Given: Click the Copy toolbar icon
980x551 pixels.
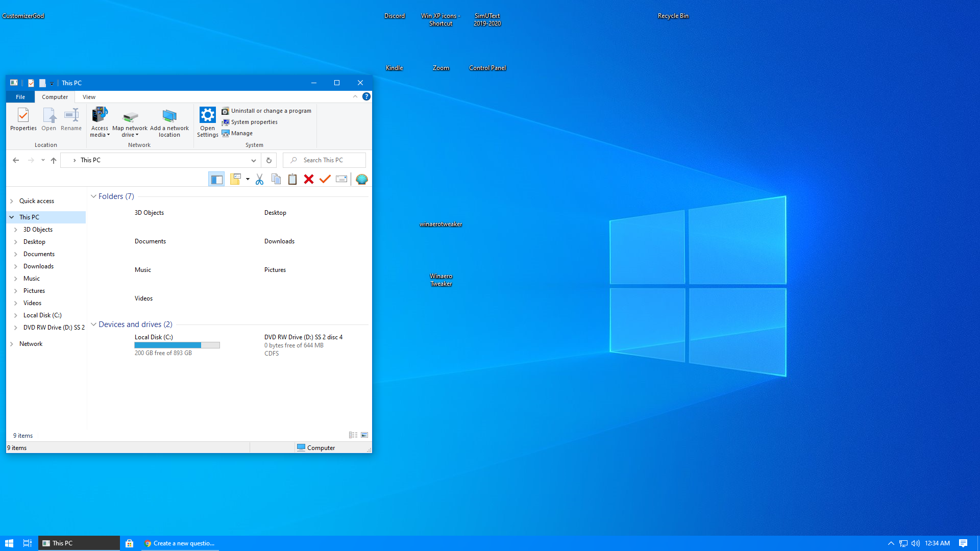Looking at the screenshot, I should pos(276,179).
